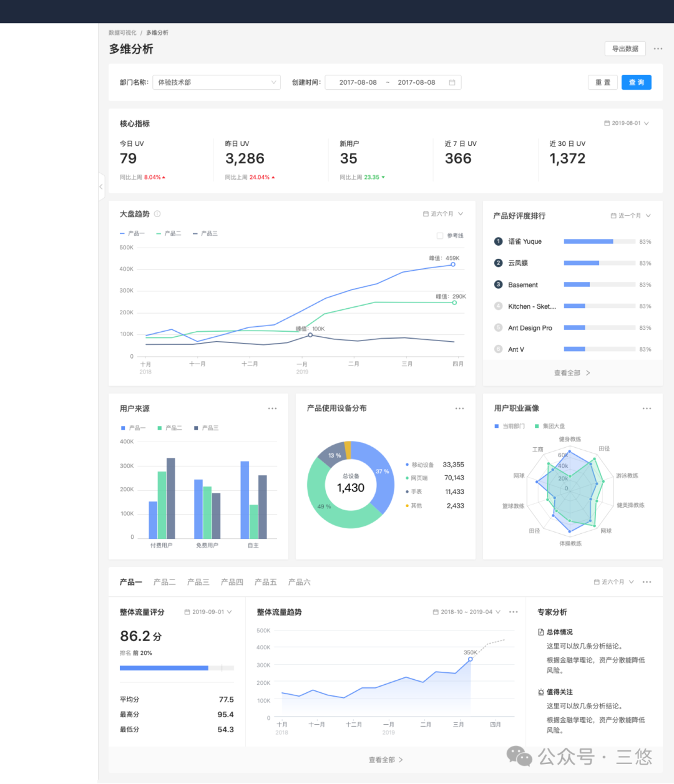This screenshot has width=674, height=784.
Task: Switch to the 产品五 tab
Action: pyautogui.click(x=266, y=582)
